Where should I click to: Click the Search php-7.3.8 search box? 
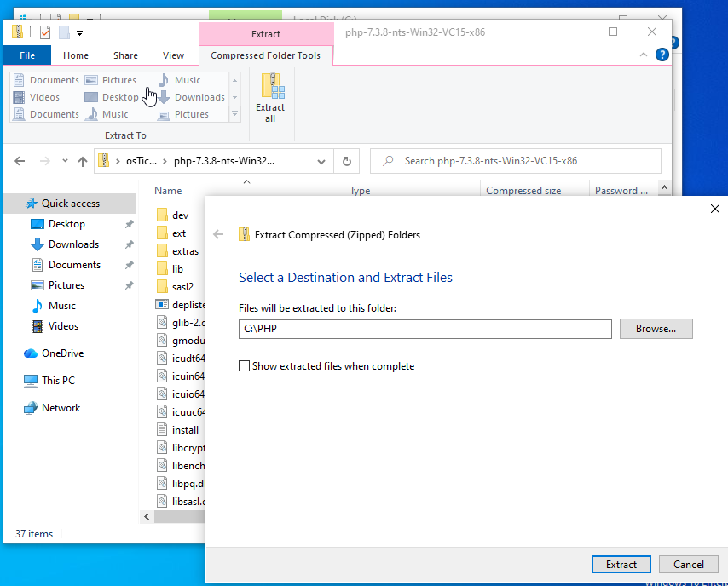tap(516, 161)
